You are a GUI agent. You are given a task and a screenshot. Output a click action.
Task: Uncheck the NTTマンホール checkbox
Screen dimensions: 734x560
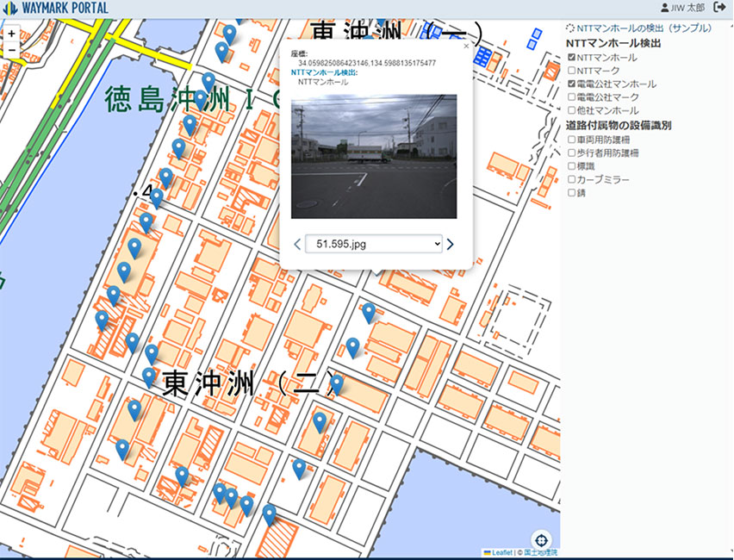click(x=571, y=58)
